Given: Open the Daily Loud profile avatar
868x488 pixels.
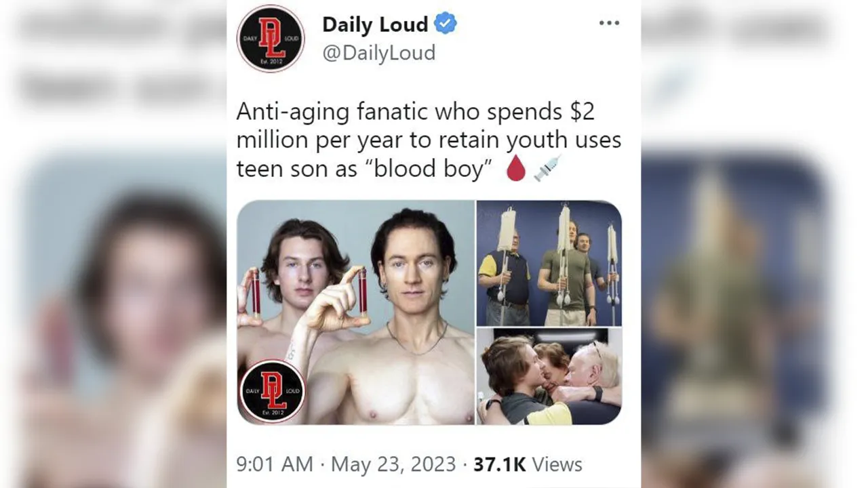Looking at the screenshot, I should click(271, 39).
